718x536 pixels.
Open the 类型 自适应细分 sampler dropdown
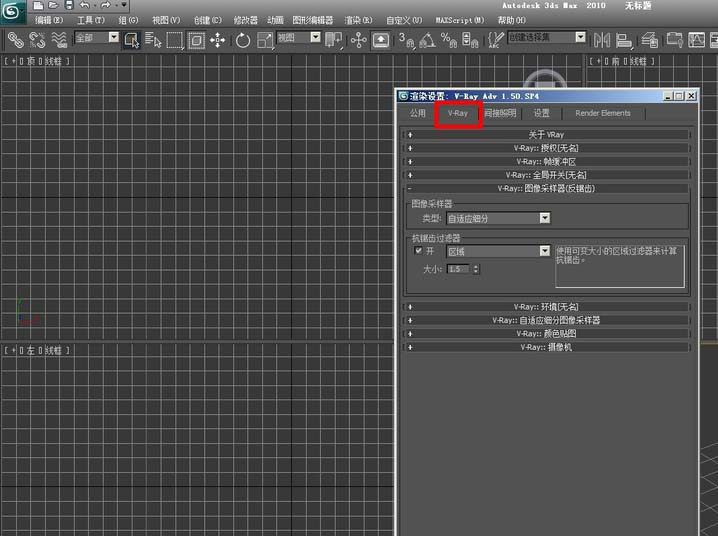tap(498, 218)
